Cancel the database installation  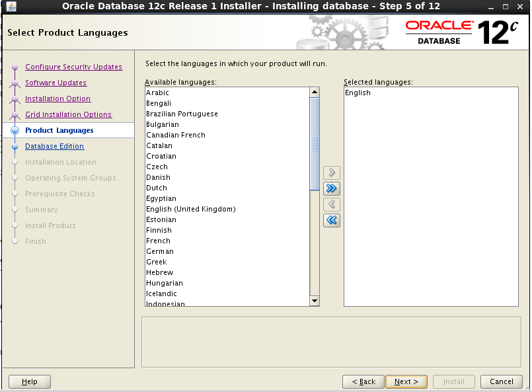(x=501, y=381)
